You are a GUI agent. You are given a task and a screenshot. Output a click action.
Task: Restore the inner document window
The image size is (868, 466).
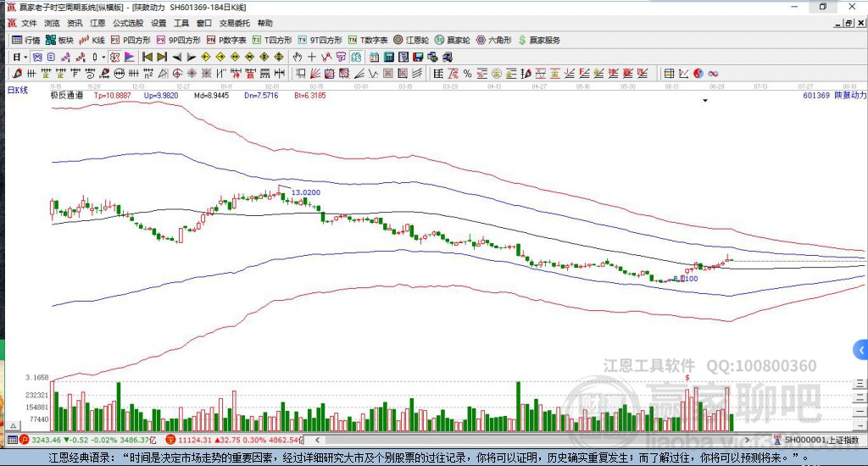849,23
